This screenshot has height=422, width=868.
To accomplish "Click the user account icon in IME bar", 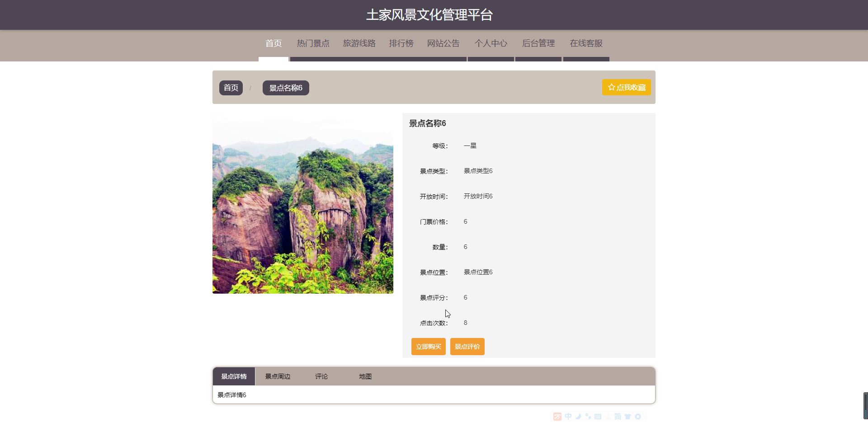I will (608, 417).
